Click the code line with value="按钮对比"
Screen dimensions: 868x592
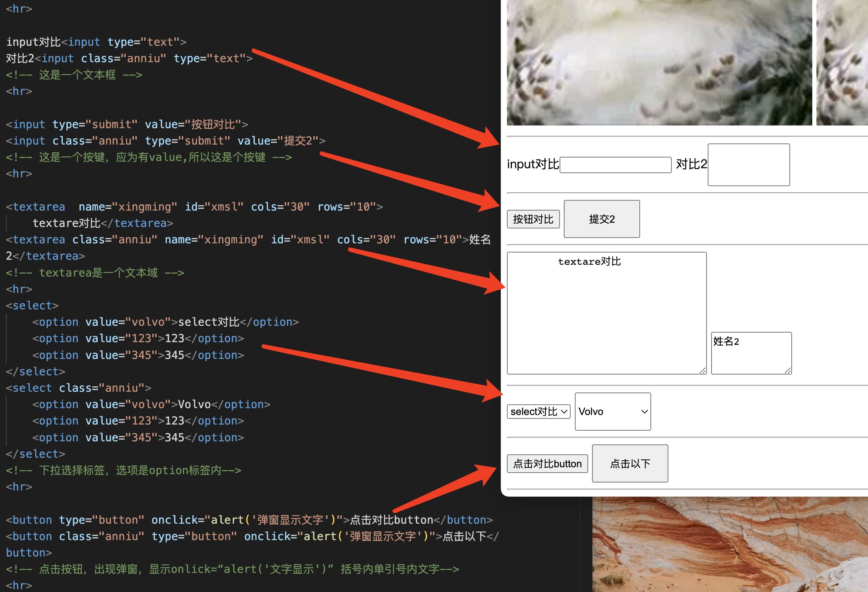[x=127, y=124]
